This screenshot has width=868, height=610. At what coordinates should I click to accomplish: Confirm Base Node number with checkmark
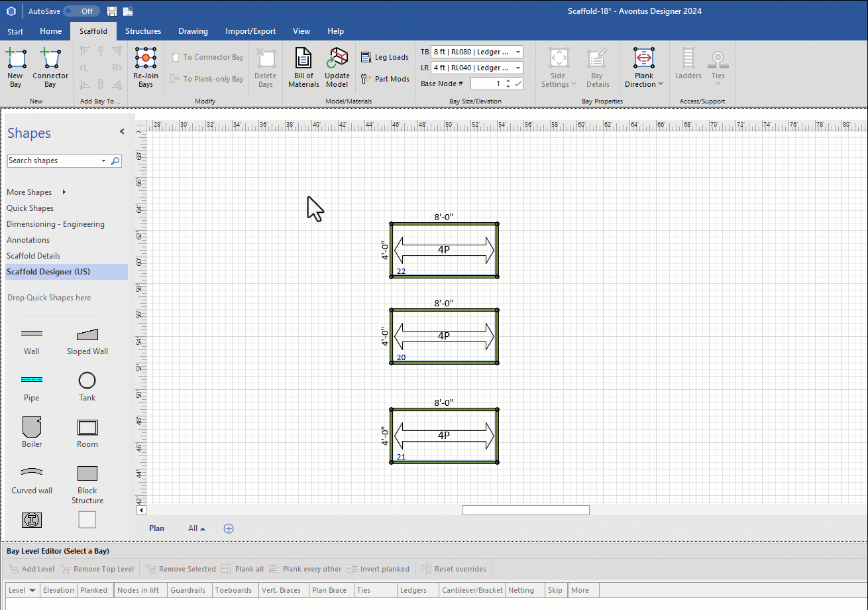point(518,84)
